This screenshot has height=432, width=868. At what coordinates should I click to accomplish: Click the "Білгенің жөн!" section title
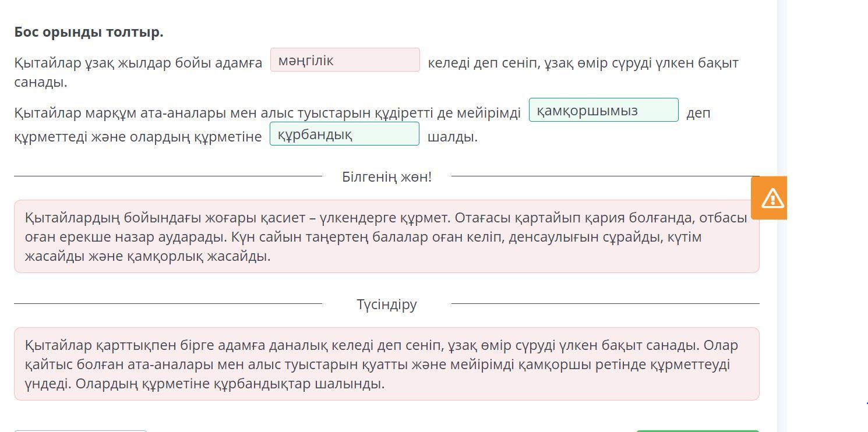[387, 176]
